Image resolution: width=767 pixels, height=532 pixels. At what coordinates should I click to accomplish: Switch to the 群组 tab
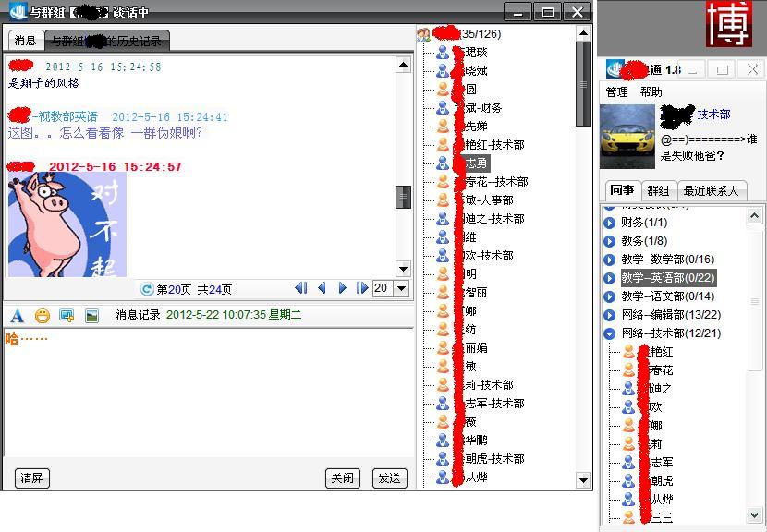[x=658, y=191]
